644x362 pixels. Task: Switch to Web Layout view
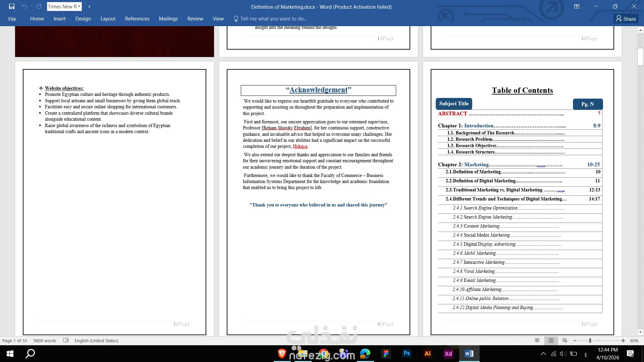(565, 341)
